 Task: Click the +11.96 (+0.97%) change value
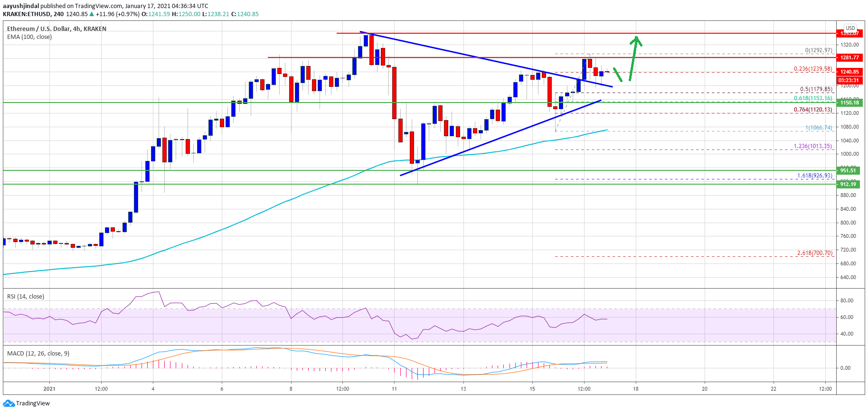point(118,14)
